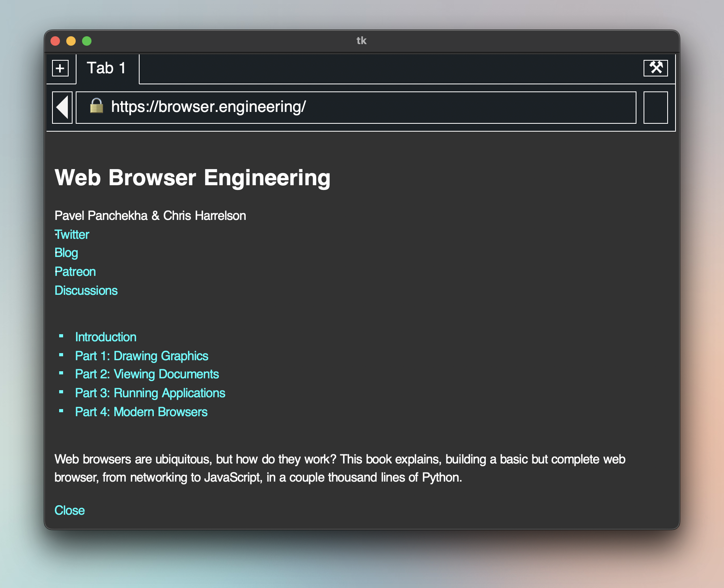Click the Close link at page bottom

[x=69, y=510]
